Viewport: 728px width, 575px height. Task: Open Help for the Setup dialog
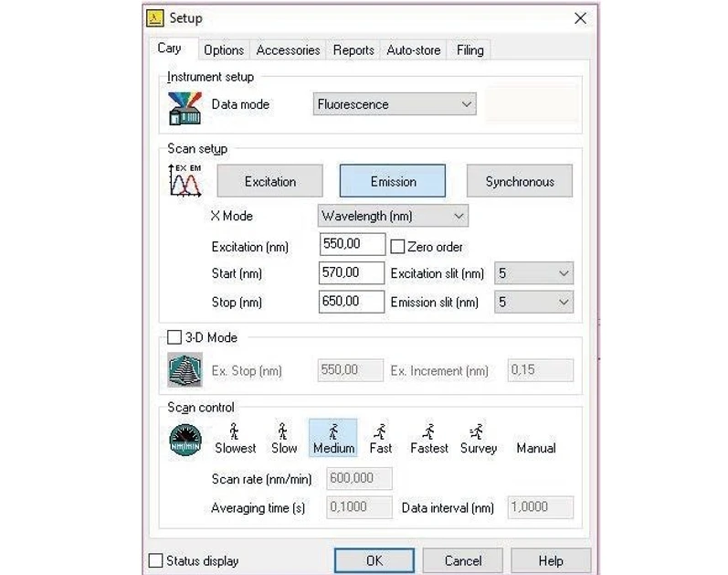coord(551,560)
